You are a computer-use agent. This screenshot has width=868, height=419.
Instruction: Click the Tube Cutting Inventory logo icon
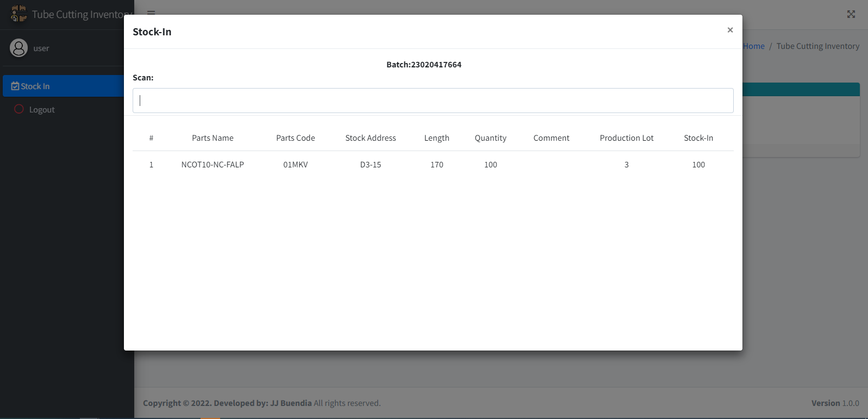point(18,14)
